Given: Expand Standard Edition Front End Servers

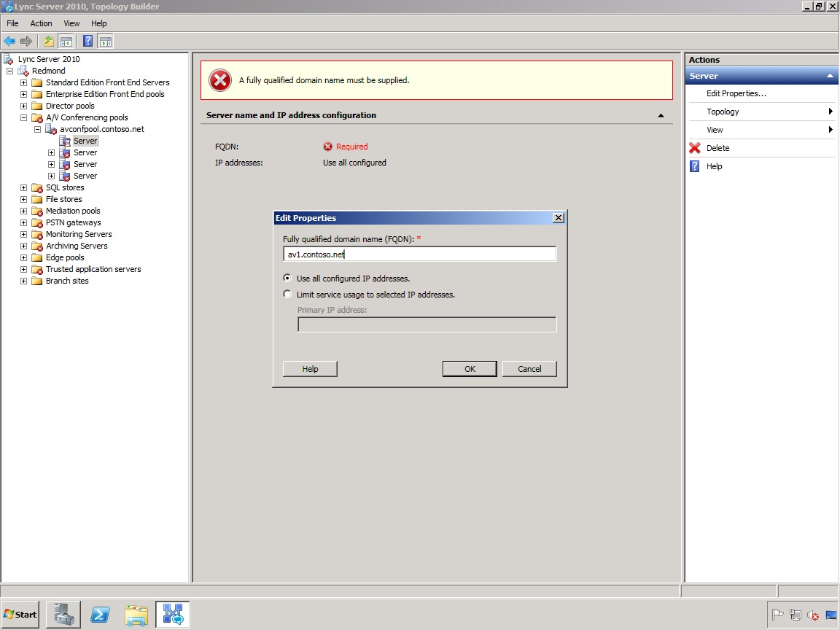Looking at the screenshot, I should 23,82.
